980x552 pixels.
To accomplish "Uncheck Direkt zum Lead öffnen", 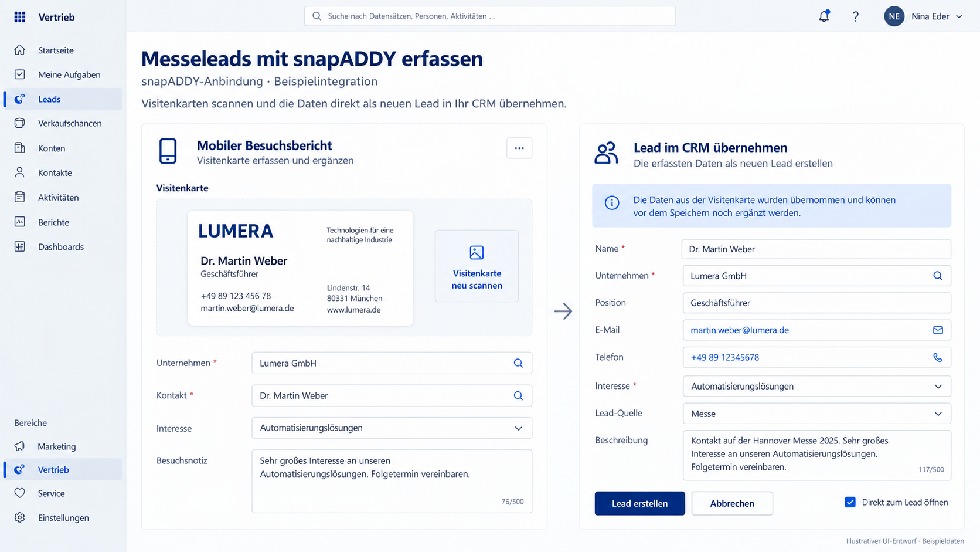I will click(x=850, y=502).
